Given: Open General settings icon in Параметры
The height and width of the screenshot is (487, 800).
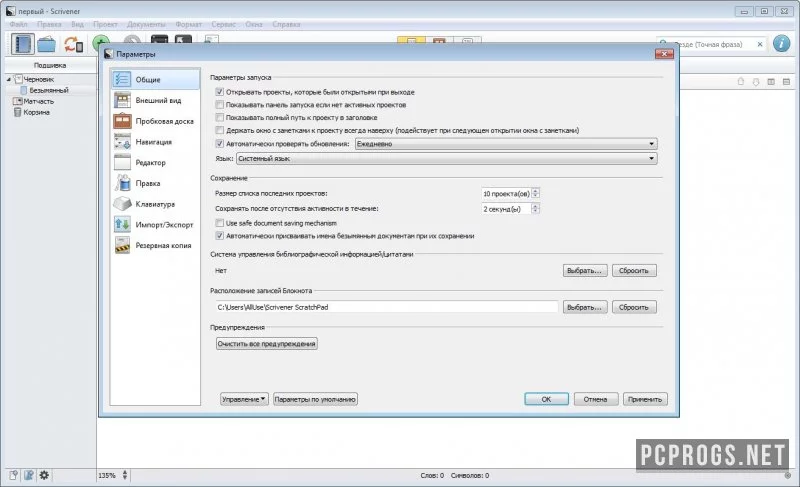Looking at the screenshot, I should click(122, 79).
